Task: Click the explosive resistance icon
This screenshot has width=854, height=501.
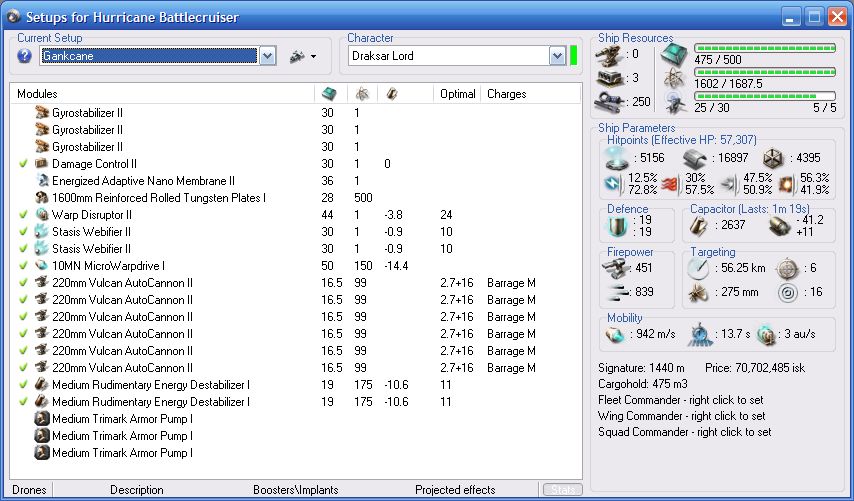Action: click(786, 185)
